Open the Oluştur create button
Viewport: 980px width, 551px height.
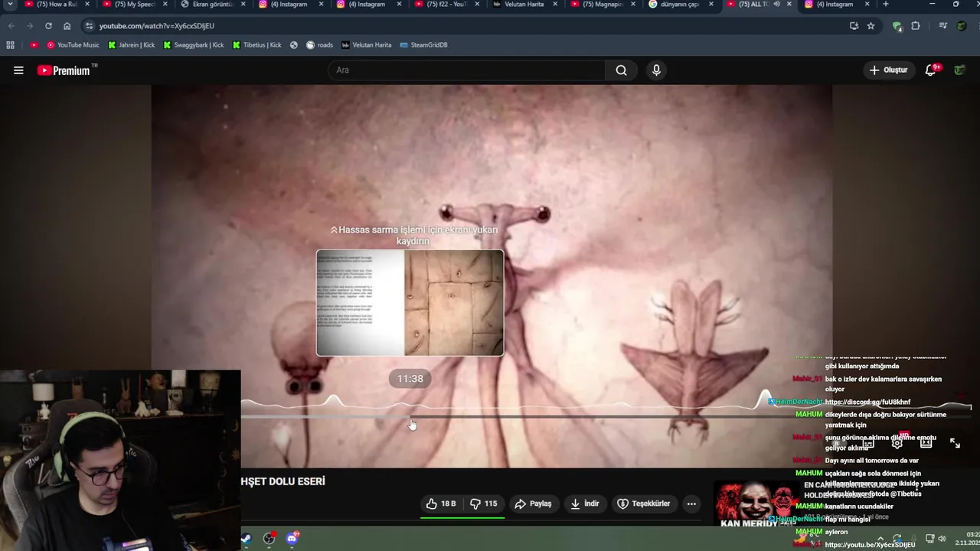coord(888,70)
